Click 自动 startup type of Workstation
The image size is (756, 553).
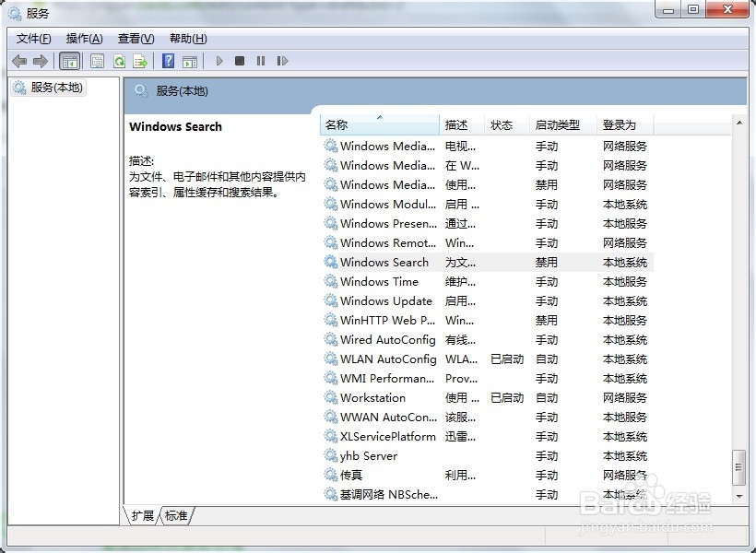[x=547, y=398]
